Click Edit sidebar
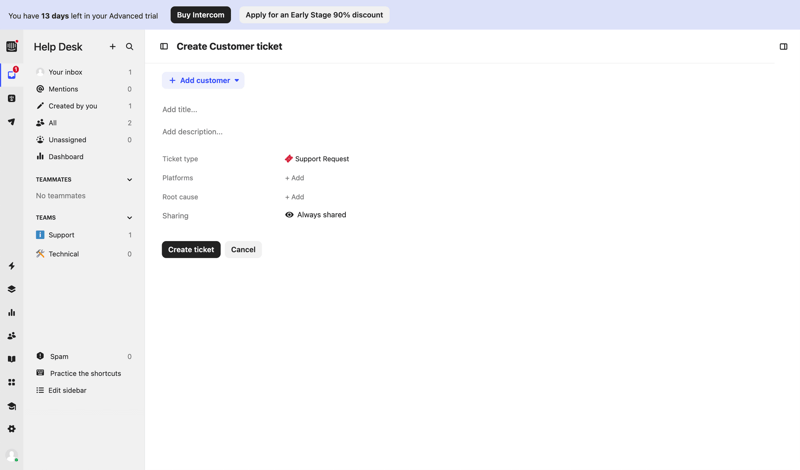Screen dimensions: 800x470 (84, 390)
